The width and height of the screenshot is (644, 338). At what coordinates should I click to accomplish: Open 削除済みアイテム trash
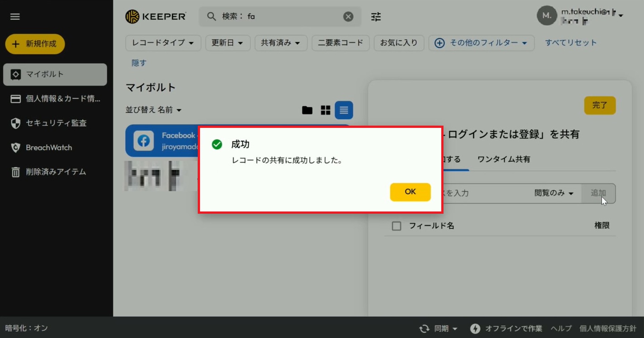click(56, 172)
